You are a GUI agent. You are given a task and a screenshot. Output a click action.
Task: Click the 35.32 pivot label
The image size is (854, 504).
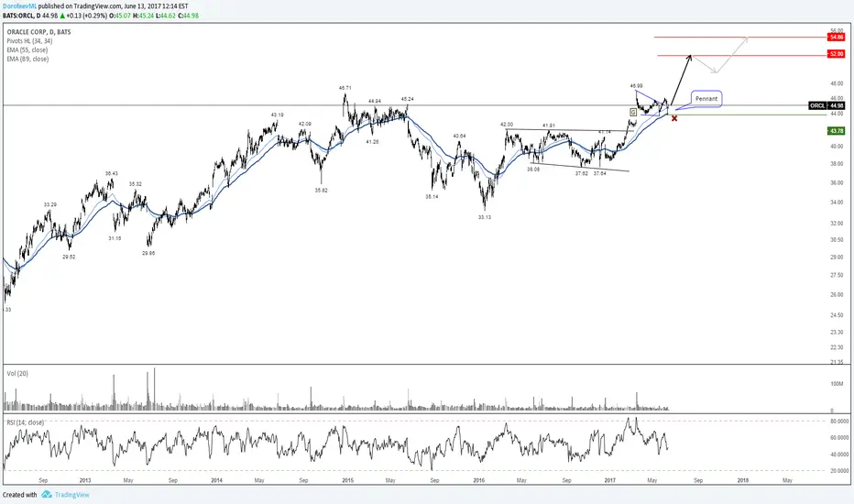click(x=135, y=184)
